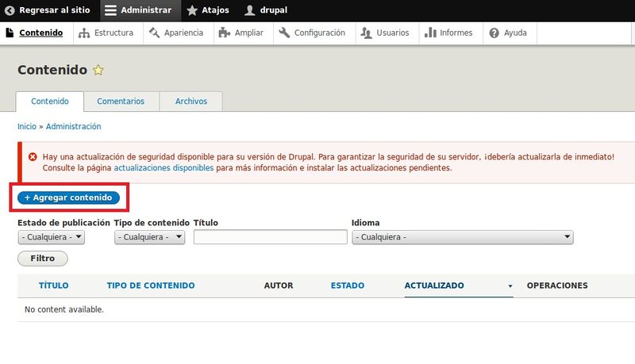Click the user silhouette icon beside drupal

coord(250,10)
